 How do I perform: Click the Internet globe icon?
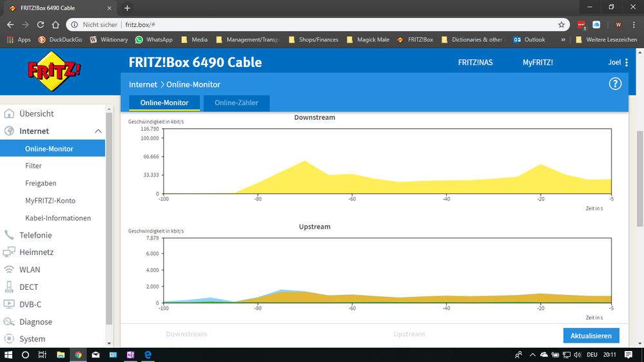tap(9, 131)
